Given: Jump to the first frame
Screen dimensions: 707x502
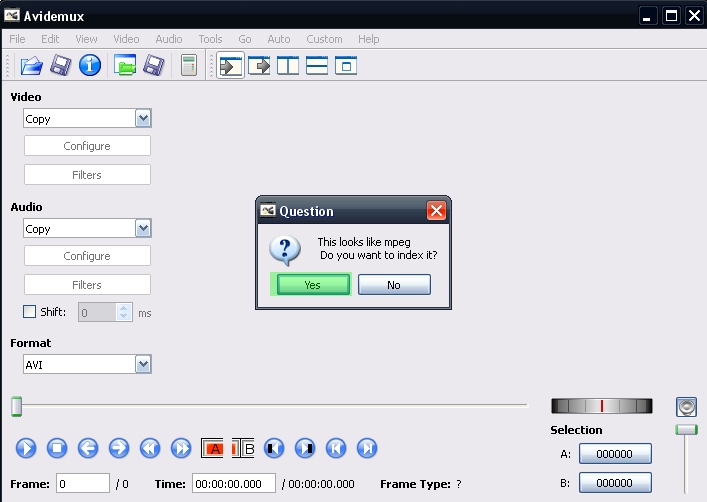Looking at the screenshot, I should [x=336, y=448].
